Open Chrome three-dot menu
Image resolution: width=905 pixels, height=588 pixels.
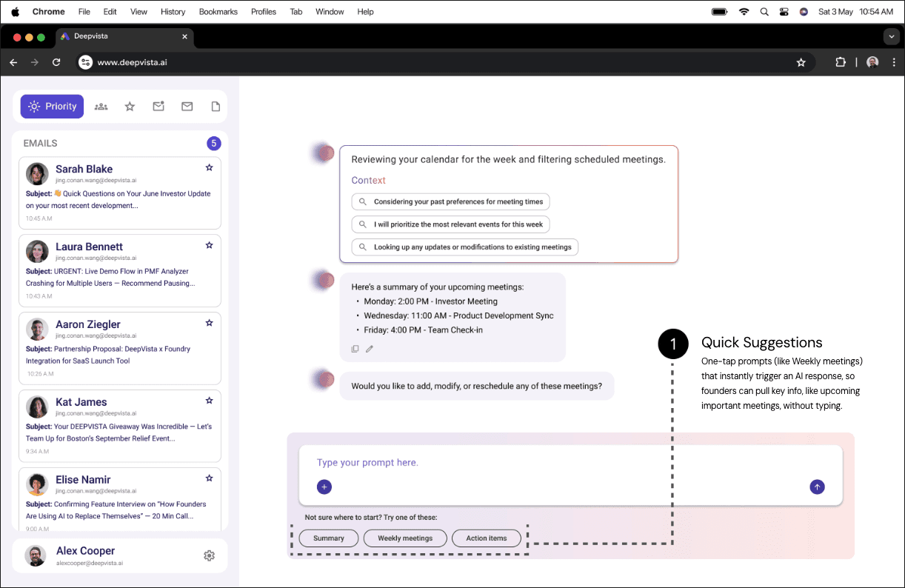click(x=894, y=63)
